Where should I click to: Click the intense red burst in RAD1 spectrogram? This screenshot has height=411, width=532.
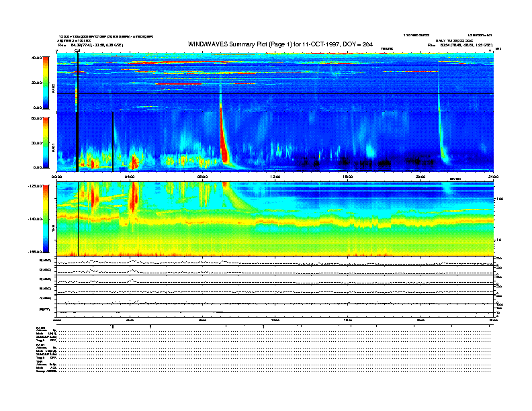(x=223, y=139)
